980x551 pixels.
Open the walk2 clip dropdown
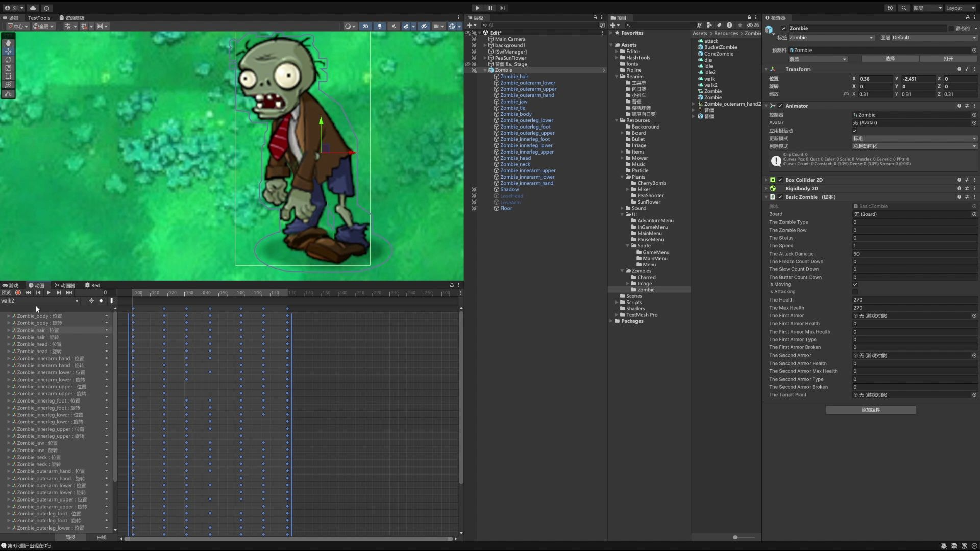tap(40, 301)
